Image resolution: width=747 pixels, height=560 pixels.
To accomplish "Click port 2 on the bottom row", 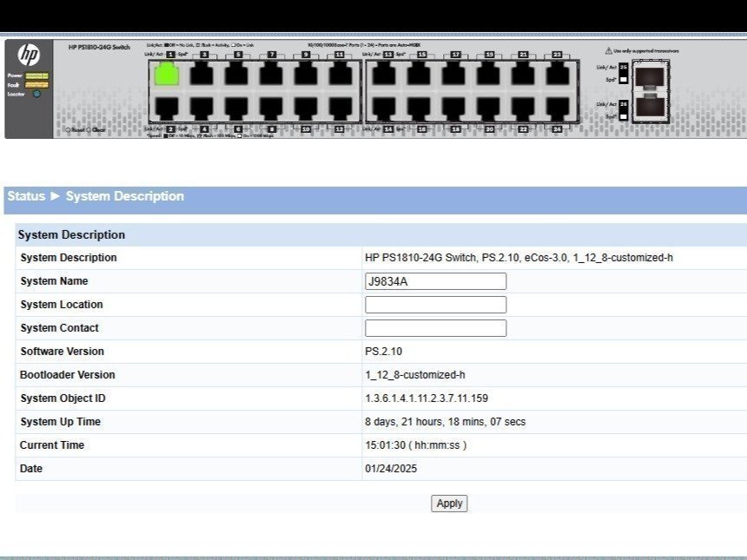I will tap(167, 108).
